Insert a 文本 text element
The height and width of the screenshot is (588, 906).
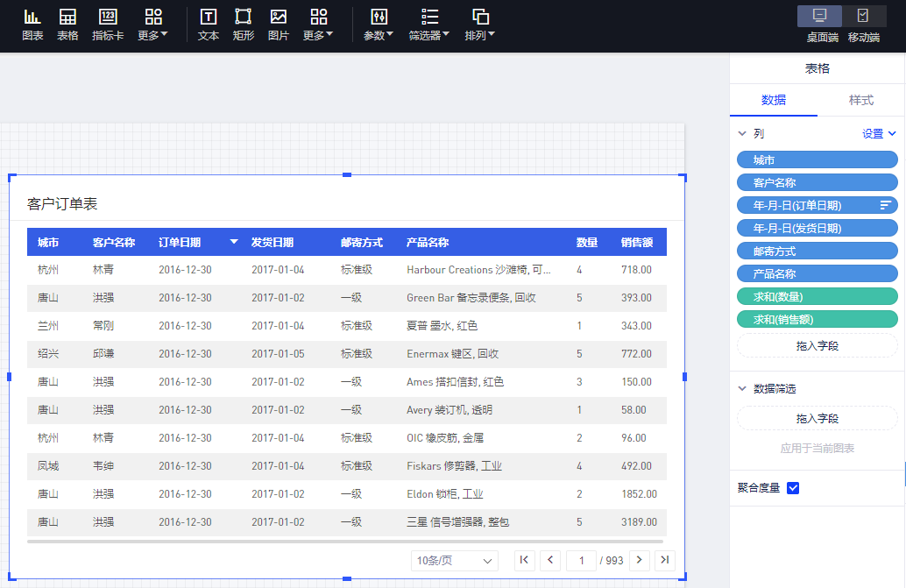click(209, 25)
